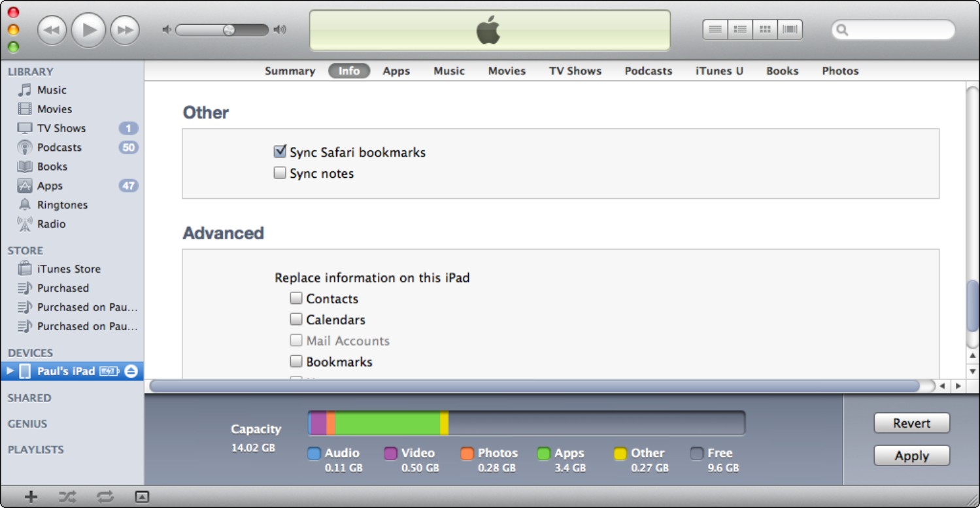This screenshot has height=508, width=980.
Task: Click the search field
Action: click(893, 29)
